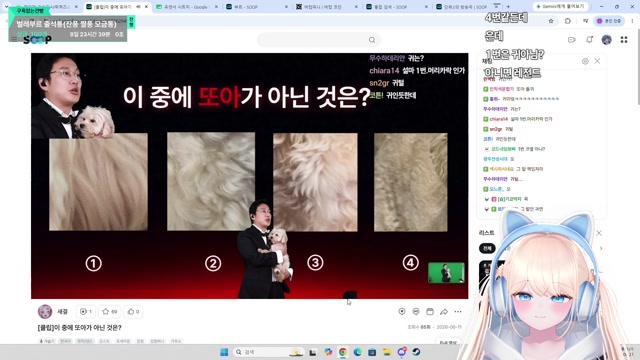Bookmark page with star icon in address bar
The image size is (640, 360).
coord(551,21)
